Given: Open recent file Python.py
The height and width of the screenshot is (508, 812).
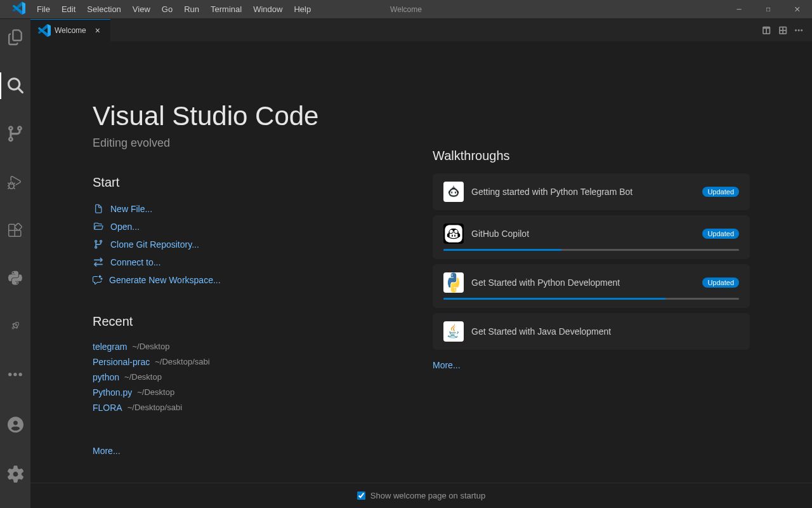Looking at the screenshot, I should point(112,392).
